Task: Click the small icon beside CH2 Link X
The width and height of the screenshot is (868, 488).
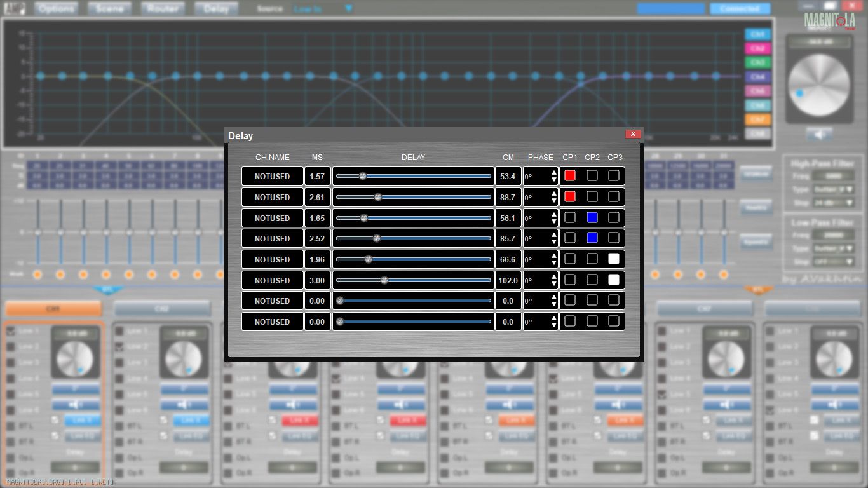Action: point(164,420)
